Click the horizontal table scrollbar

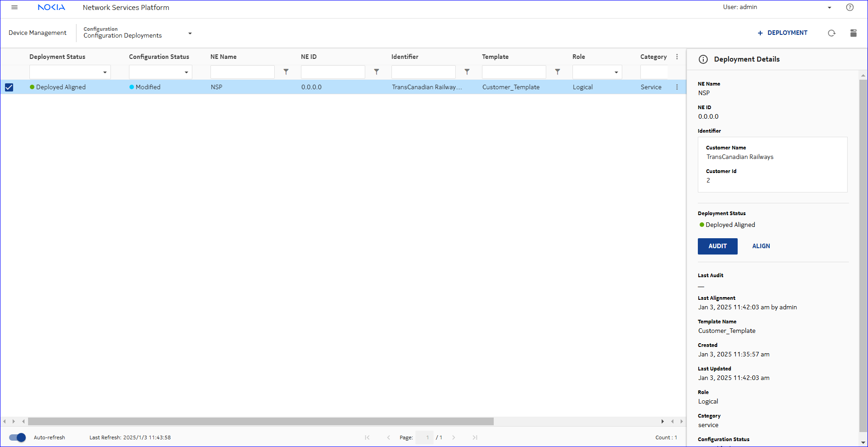(261, 422)
